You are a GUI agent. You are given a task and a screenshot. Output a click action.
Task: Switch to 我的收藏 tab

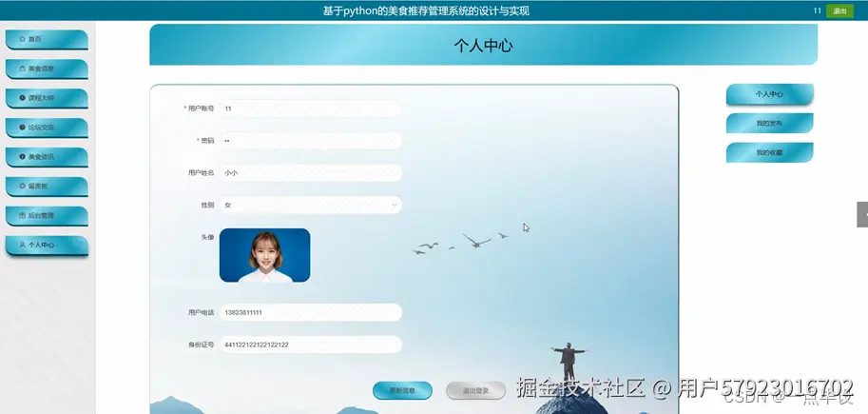769,152
